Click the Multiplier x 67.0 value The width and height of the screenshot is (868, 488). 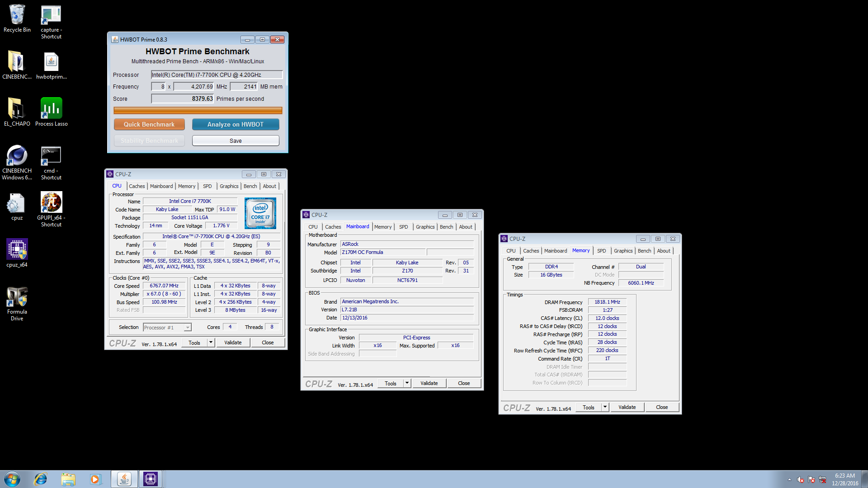(x=164, y=294)
